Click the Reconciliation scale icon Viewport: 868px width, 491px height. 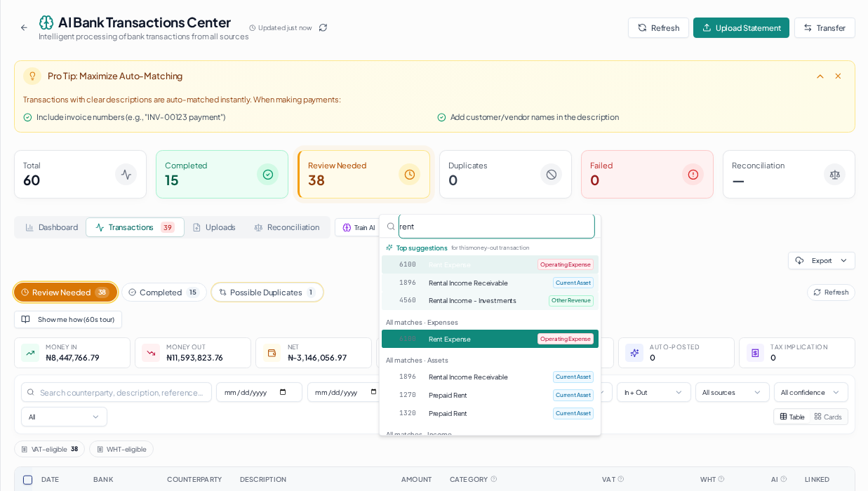click(x=835, y=174)
